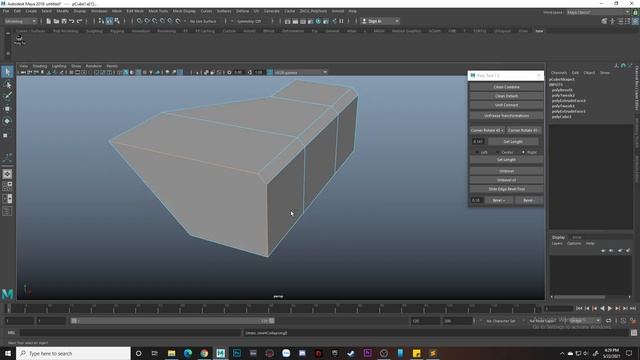This screenshot has height=360, width=640.
Task: Click the Open Scene folder icon
Action: tap(56, 21)
